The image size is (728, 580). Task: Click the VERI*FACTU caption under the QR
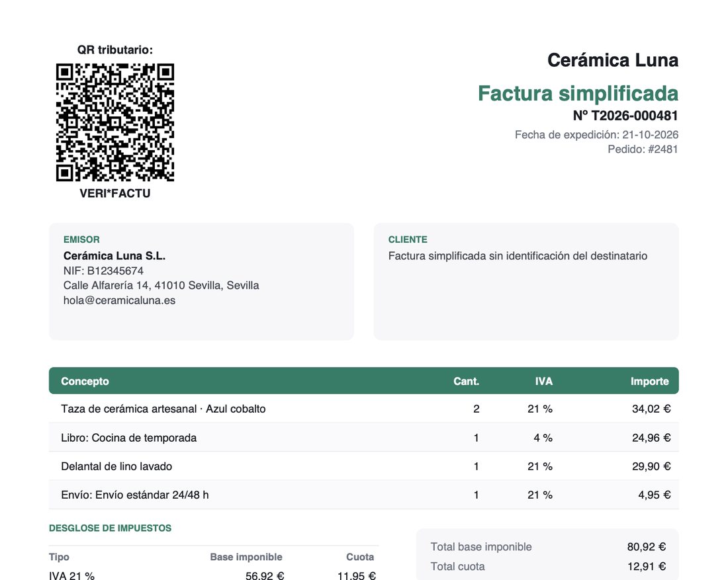point(115,194)
